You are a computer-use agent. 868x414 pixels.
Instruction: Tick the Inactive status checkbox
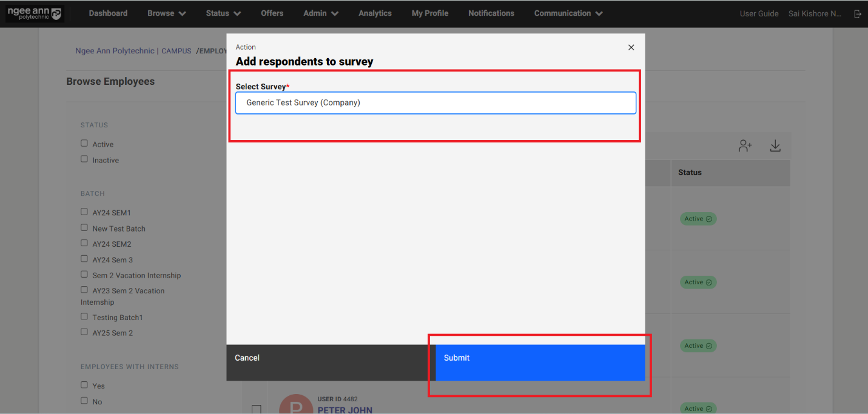pyautogui.click(x=84, y=159)
